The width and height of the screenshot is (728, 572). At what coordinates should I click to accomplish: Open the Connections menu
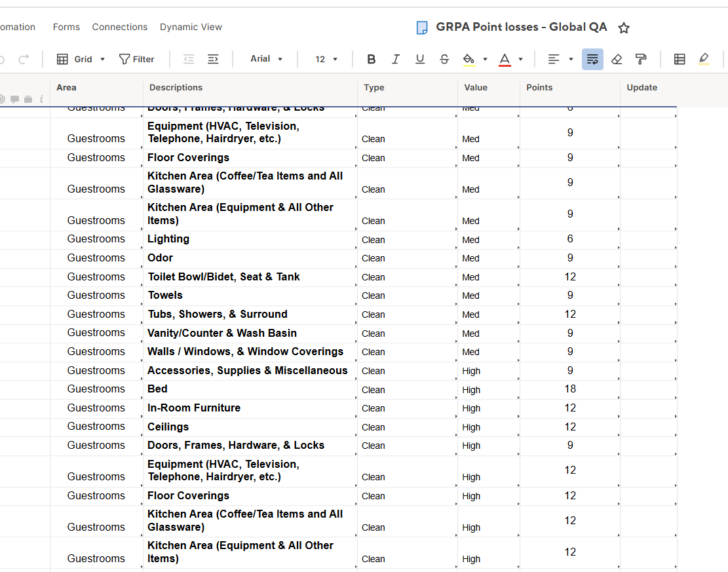click(120, 27)
